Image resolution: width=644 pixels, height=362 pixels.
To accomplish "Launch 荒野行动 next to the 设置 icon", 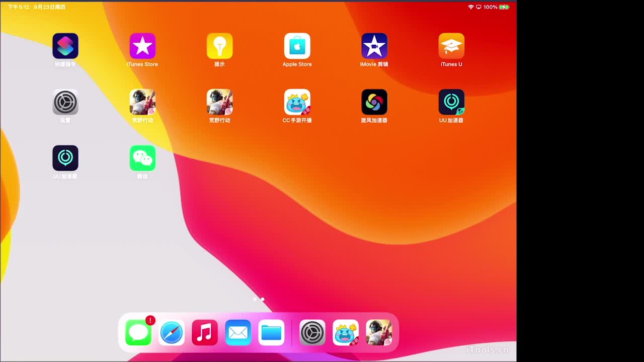I will tap(142, 102).
